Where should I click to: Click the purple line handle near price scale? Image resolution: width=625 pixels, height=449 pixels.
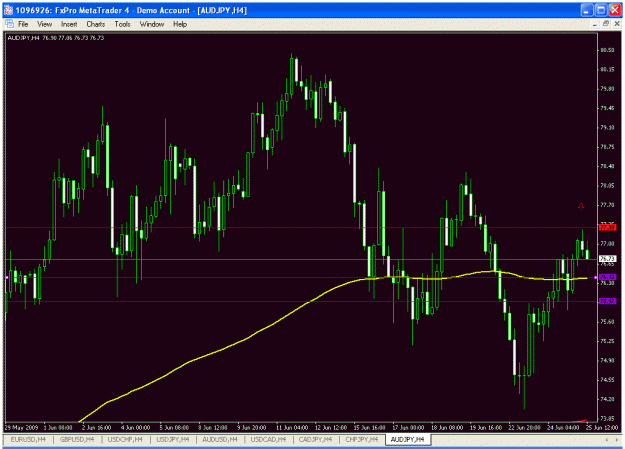click(x=596, y=277)
